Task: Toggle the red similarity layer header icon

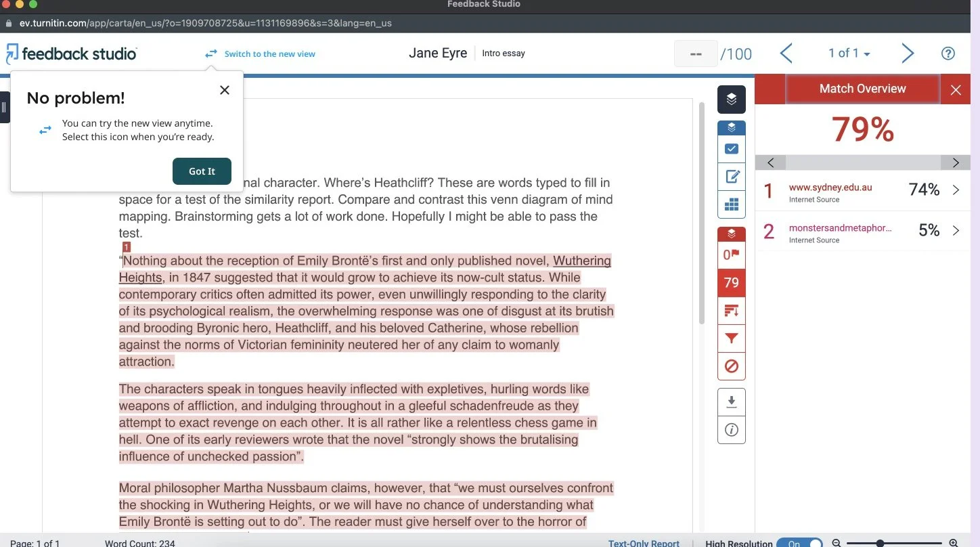Action: pyautogui.click(x=731, y=234)
